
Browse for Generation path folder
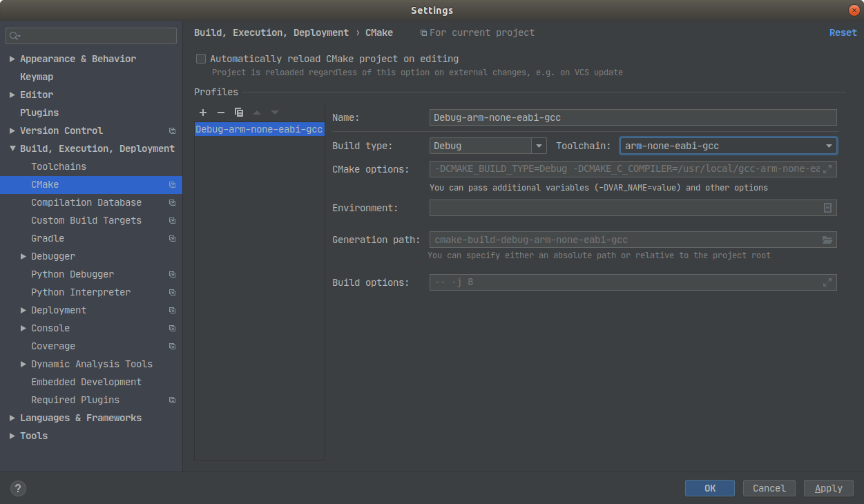pos(827,240)
